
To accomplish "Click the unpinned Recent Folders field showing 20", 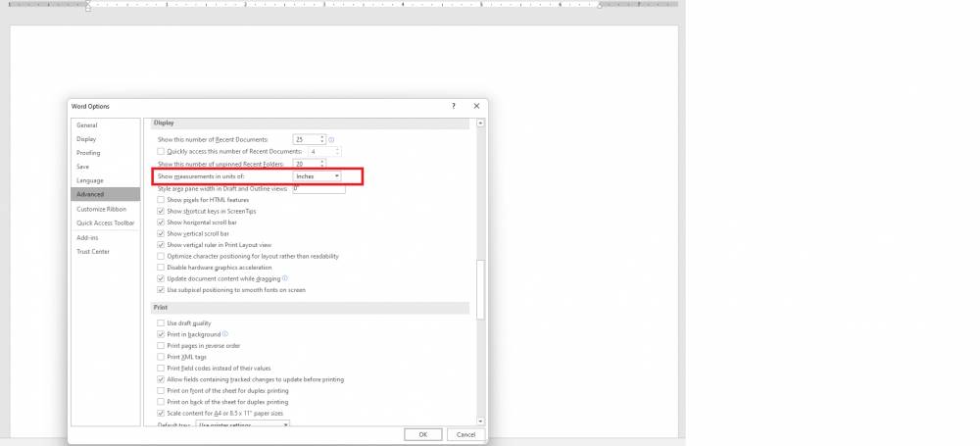I will pyautogui.click(x=306, y=164).
